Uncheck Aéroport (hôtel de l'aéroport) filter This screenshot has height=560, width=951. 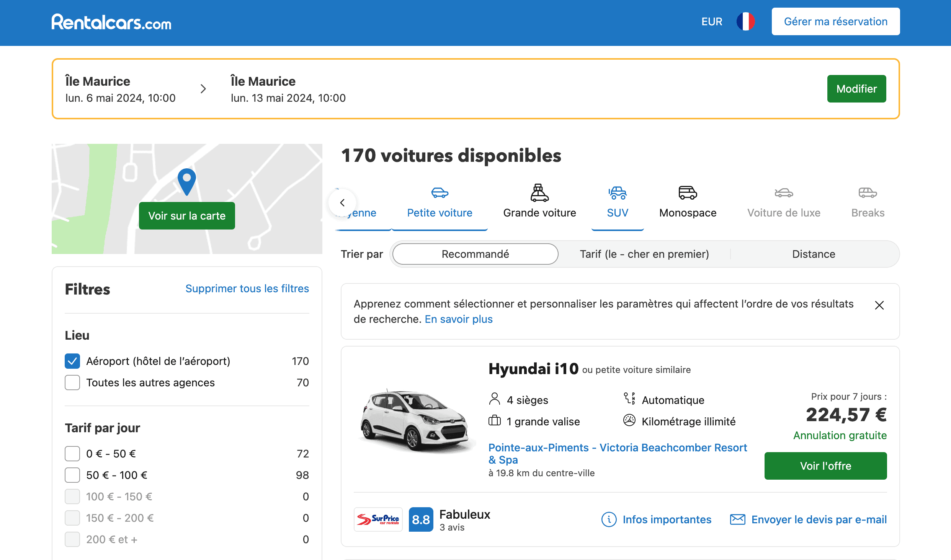(72, 361)
